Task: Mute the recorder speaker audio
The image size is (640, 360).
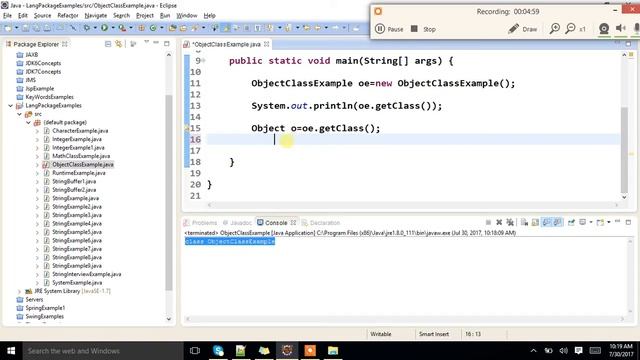Action: point(620,28)
